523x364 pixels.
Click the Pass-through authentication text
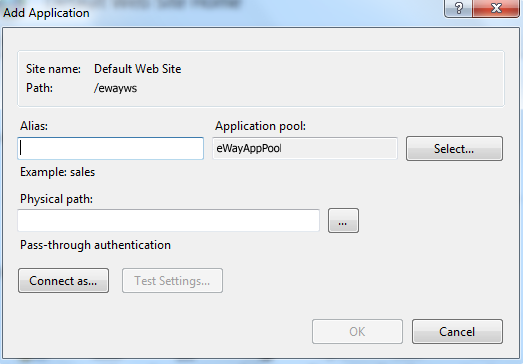[x=95, y=245]
